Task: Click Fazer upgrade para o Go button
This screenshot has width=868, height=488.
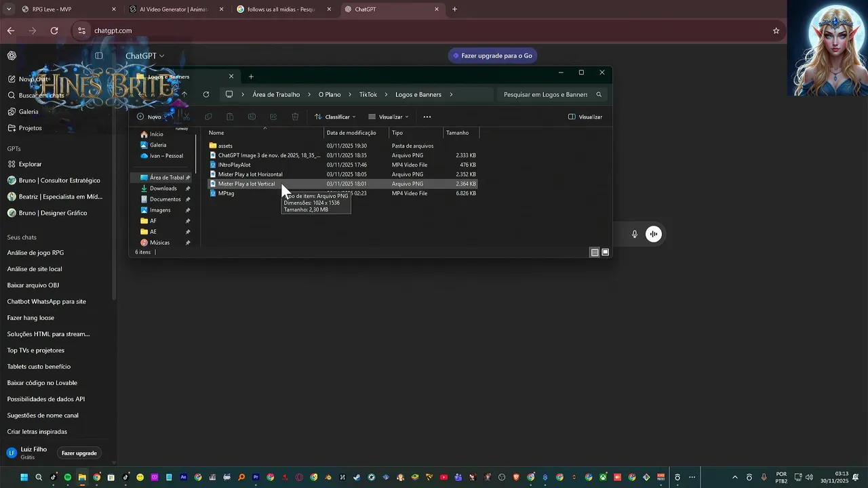Action: pos(492,56)
